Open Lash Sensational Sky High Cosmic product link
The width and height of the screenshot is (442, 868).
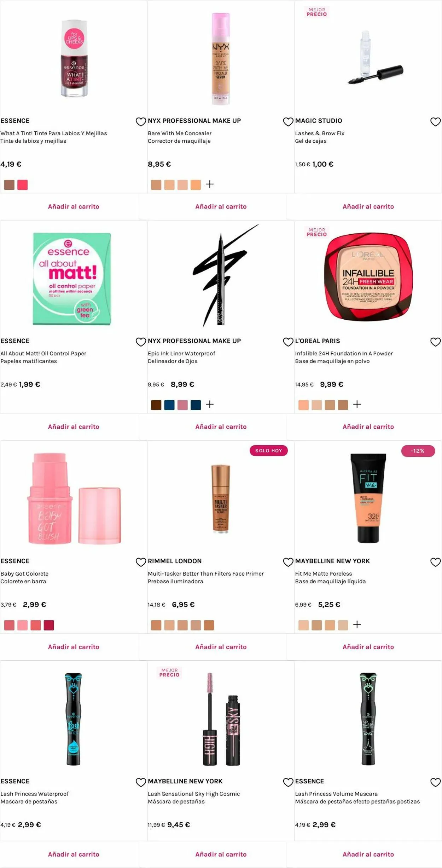[194, 794]
